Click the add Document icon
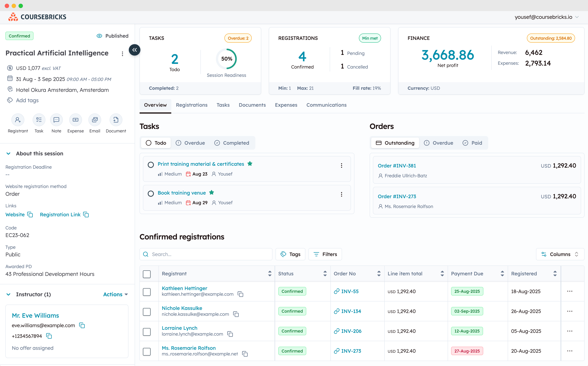588x366 pixels. [x=116, y=120]
